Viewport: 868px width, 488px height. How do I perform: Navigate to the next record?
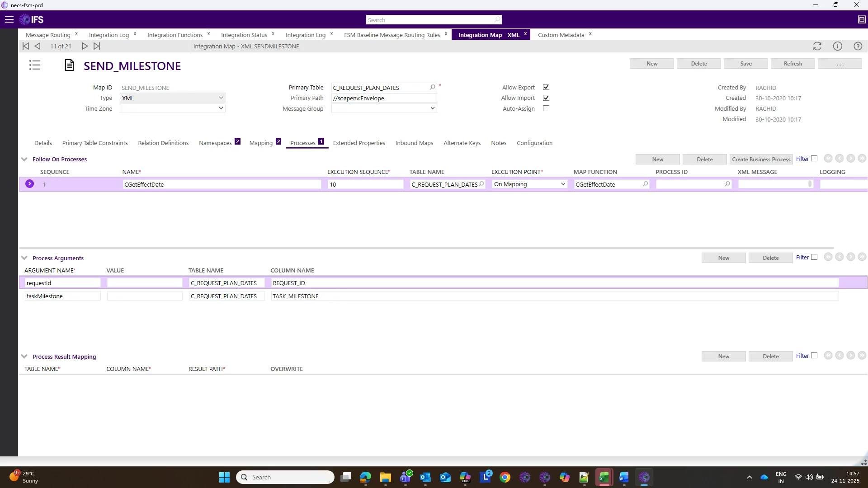pos(85,46)
